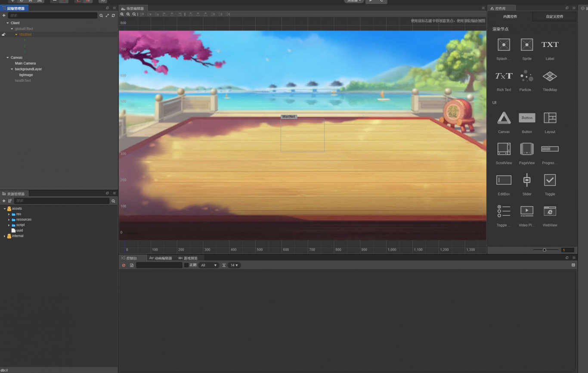Choose the ToggleGroup widget
Image resolution: width=588 pixels, height=373 pixels.
click(x=504, y=211)
